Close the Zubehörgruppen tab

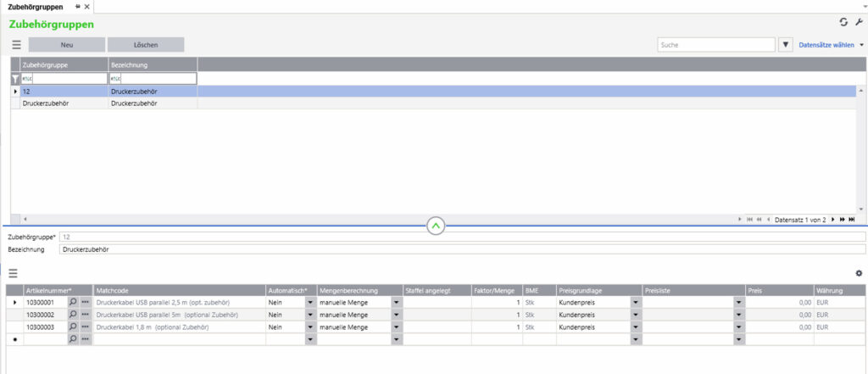(87, 7)
